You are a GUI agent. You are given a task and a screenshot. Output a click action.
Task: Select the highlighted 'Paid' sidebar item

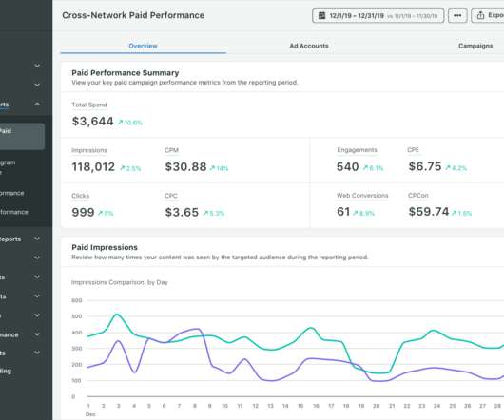[22, 136]
